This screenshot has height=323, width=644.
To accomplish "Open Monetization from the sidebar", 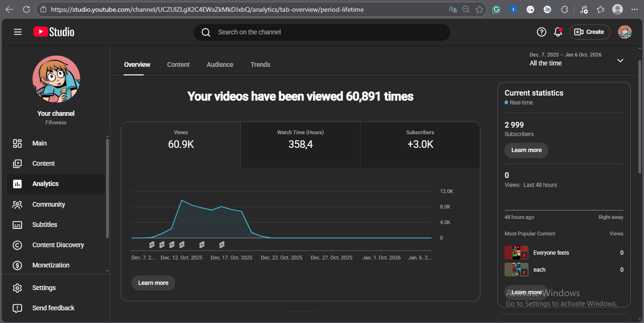I will coord(50,265).
